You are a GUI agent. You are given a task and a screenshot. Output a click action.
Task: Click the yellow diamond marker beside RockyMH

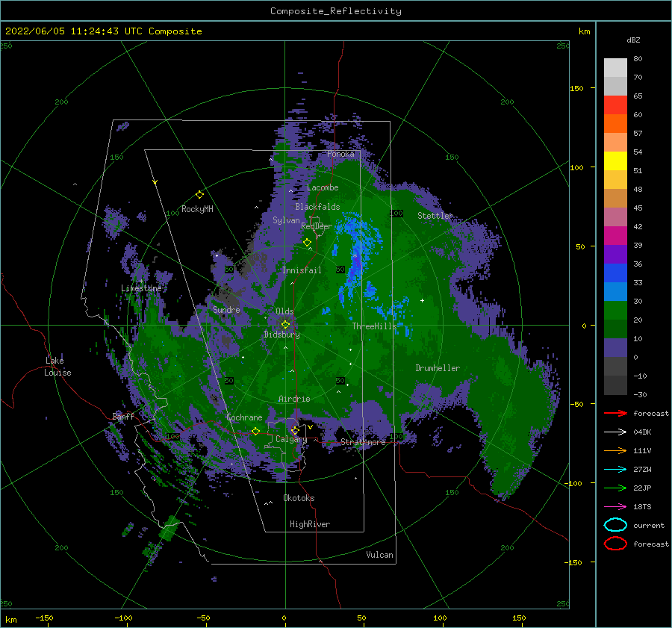(199, 195)
